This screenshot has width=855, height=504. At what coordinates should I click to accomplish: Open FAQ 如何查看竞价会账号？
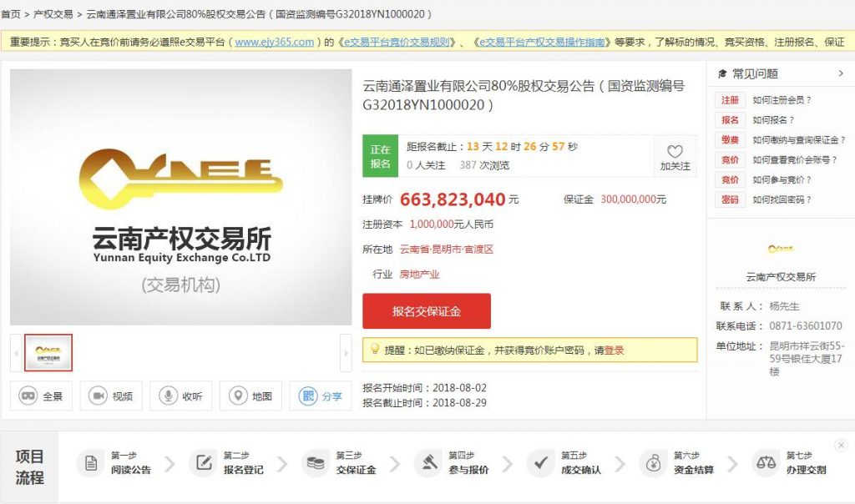click(795, 159)
